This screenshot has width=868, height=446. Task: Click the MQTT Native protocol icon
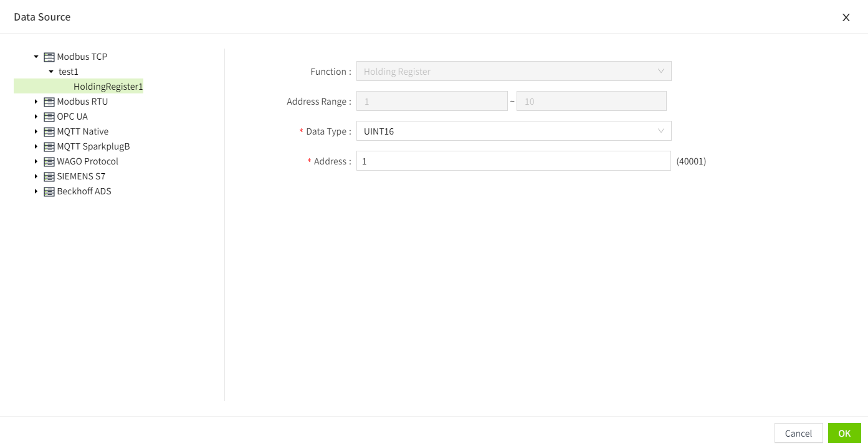49,131
